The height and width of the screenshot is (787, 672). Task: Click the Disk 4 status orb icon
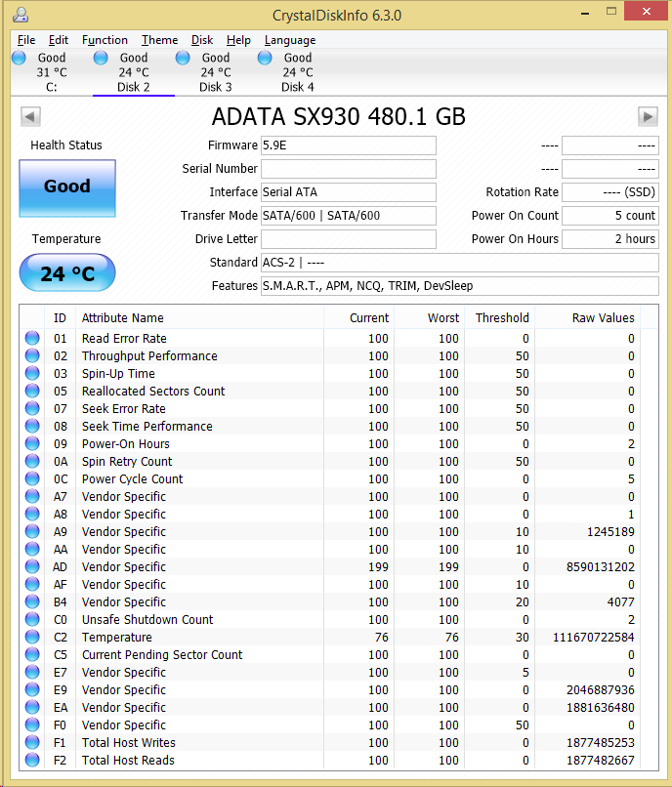265,59
